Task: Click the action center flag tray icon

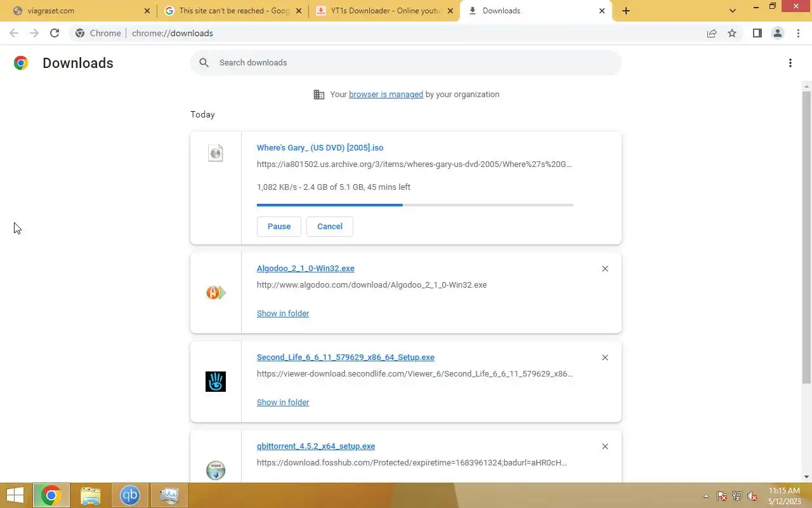Action: click(722, 497)
